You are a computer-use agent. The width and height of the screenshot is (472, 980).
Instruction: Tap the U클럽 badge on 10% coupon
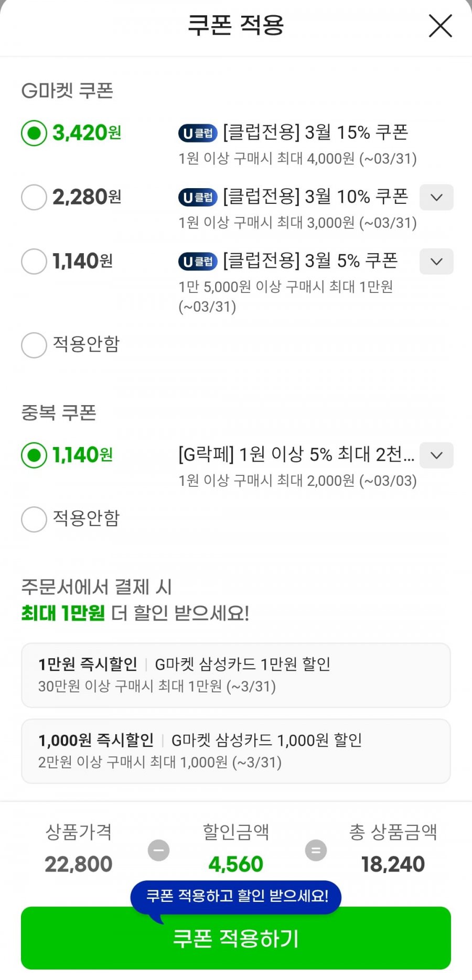pos(198,197)
